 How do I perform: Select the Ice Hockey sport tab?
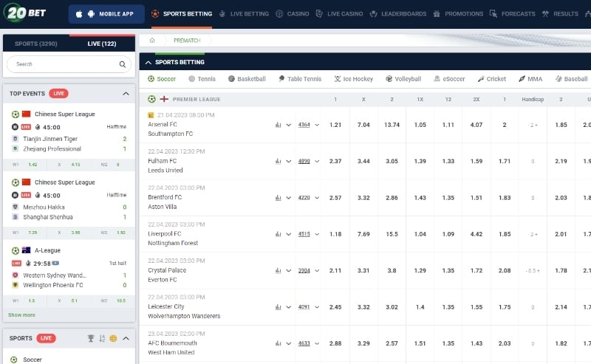pos(354,79)
